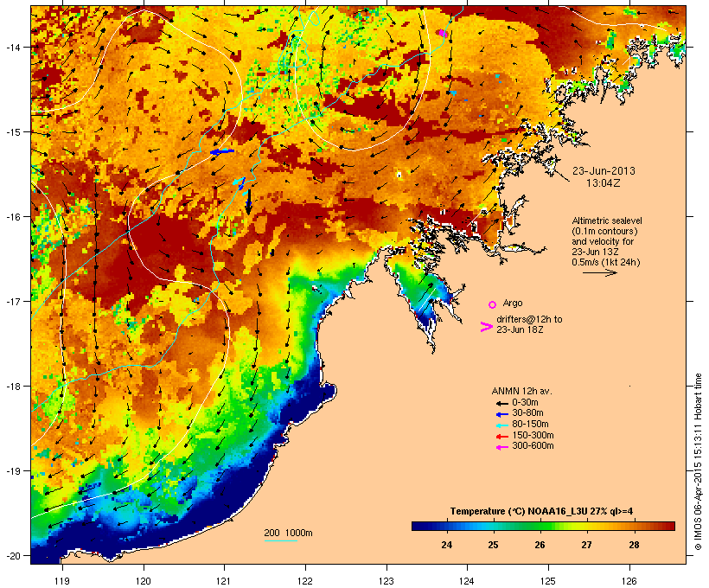Click the latitude label -20

point(13,556)
